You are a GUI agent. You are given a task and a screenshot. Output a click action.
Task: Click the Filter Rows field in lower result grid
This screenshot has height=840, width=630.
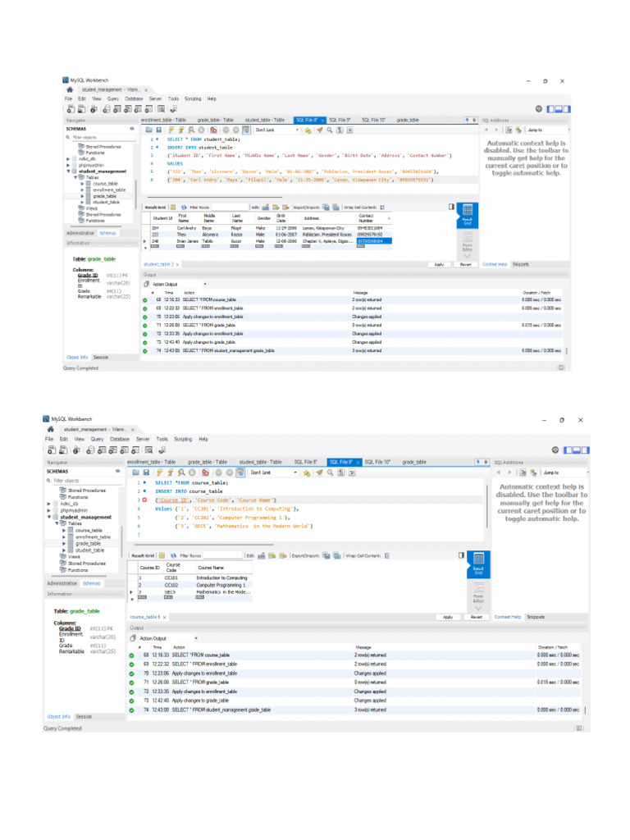[222, 555]
